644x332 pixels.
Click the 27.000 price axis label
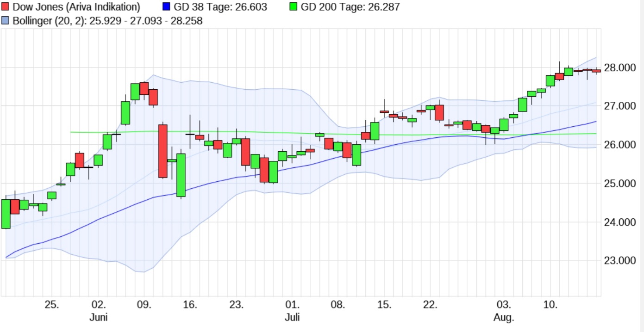coord(619,106)
